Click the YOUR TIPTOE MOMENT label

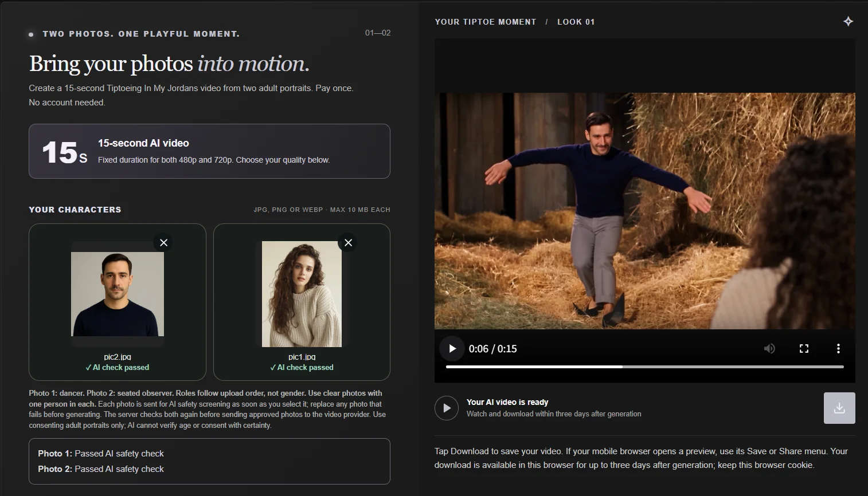(x=486, y=22)
